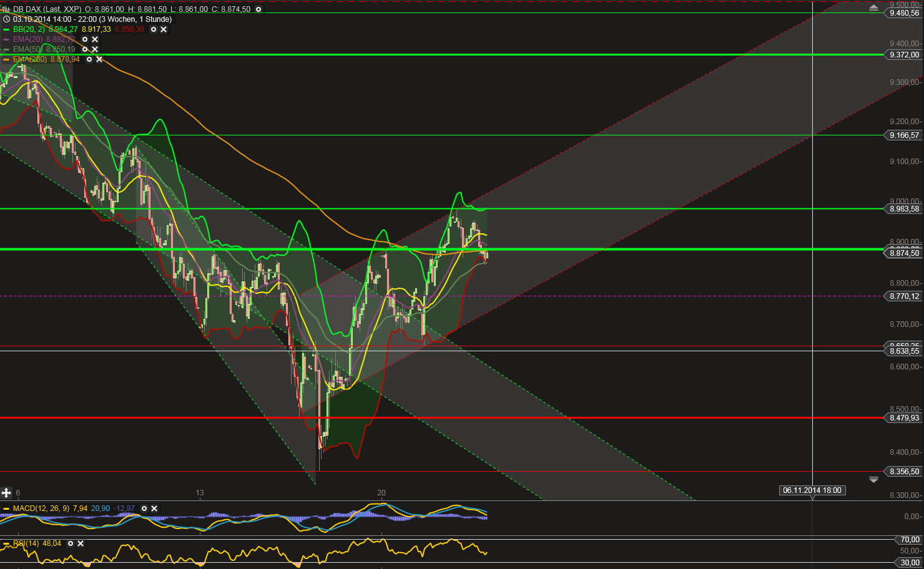This screenshot has height=569, width=924.
Task: Open DB DAX chart settings after OHLC values
Action: pyautogui.click(x=258, y=9)
